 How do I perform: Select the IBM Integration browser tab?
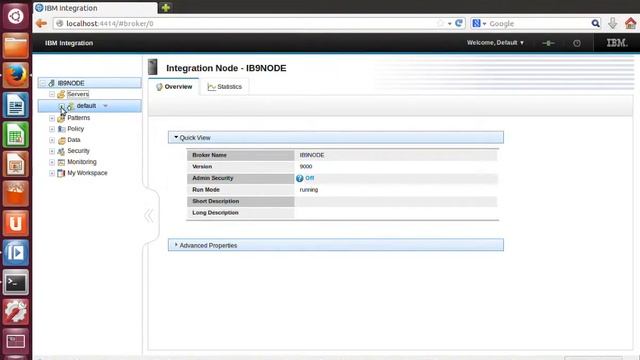[x=96, y=8]
